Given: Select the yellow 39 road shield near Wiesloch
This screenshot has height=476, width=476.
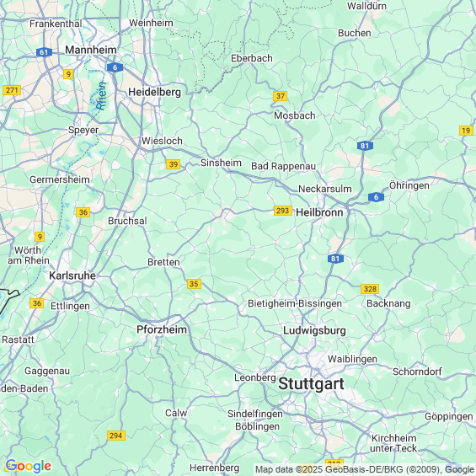Looking at the screenshot, I should click(173, 164).
